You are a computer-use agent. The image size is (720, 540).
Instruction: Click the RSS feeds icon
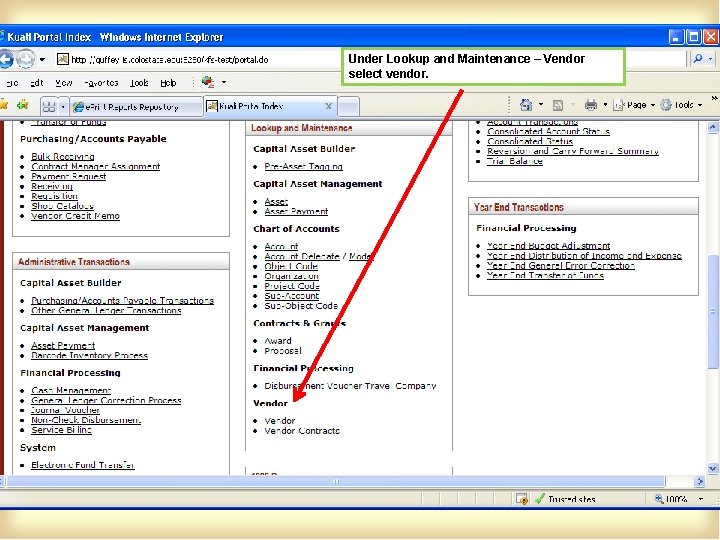[558, 106]
